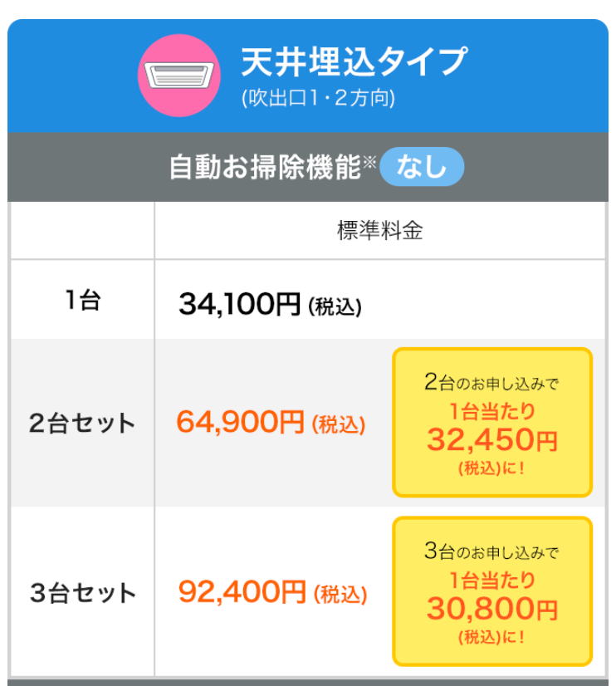Click (税込) beside the 92,400円 price
This screenshot has width=616, height=686.
coord(340,595)
